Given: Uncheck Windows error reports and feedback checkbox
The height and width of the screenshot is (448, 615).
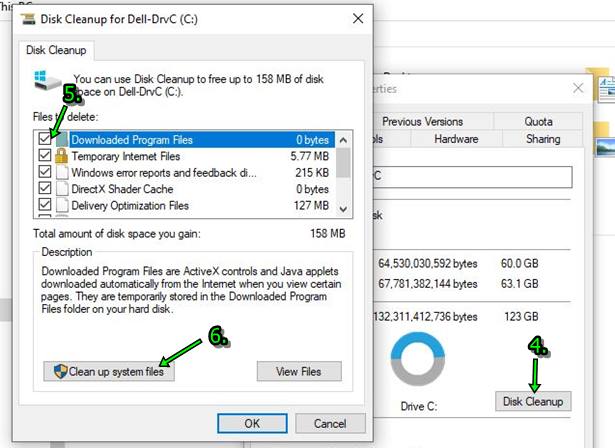Looking at the screenshot, I should coord(45,172).
